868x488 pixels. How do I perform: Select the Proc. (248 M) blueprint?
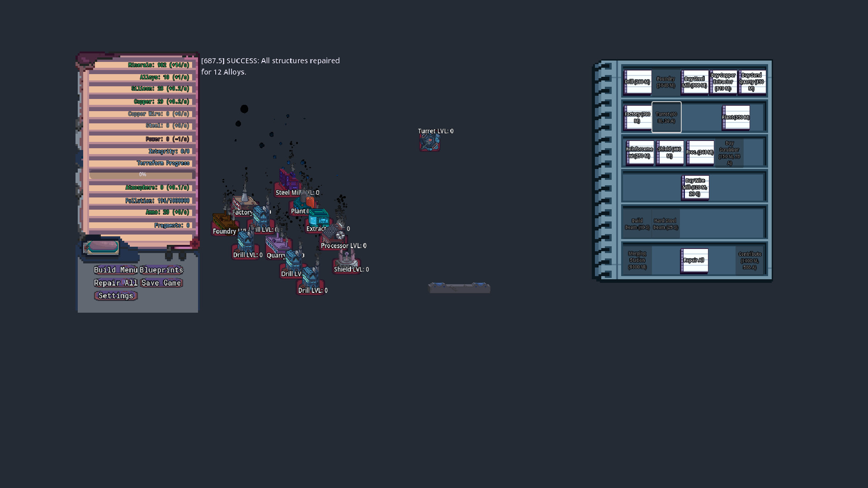(x=700, y=153)
